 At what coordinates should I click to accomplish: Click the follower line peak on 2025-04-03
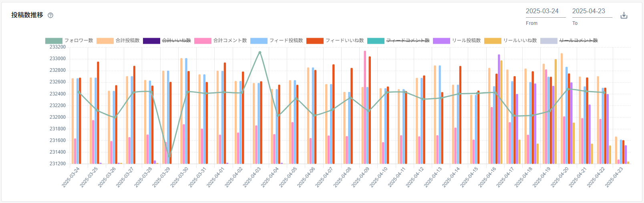coord(260,53)
